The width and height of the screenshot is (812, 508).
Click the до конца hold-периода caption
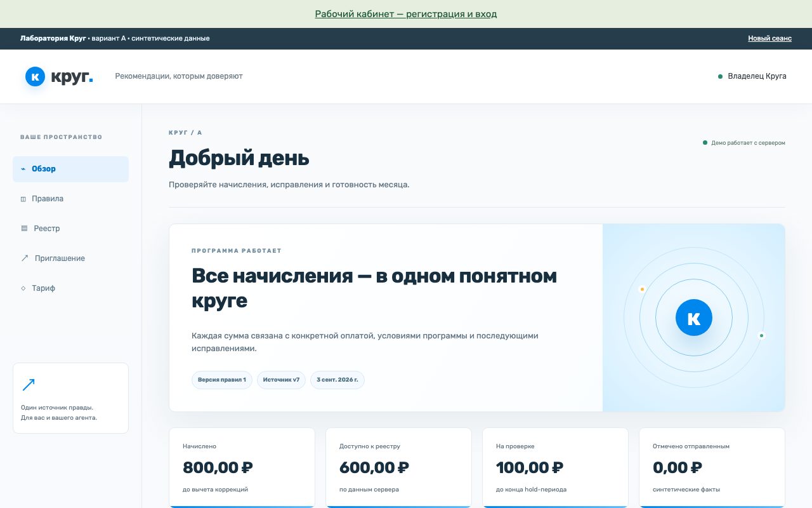tap(531, 490)
